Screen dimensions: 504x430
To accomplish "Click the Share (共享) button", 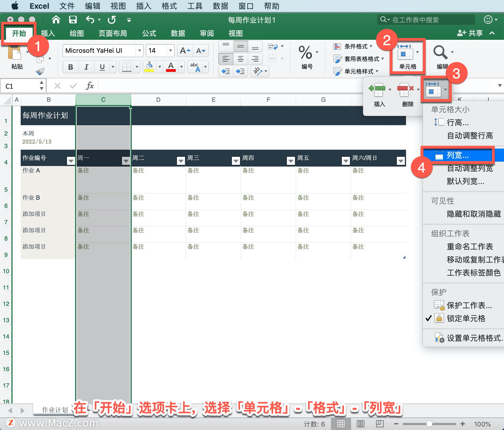I will click(x=470, y=33).
